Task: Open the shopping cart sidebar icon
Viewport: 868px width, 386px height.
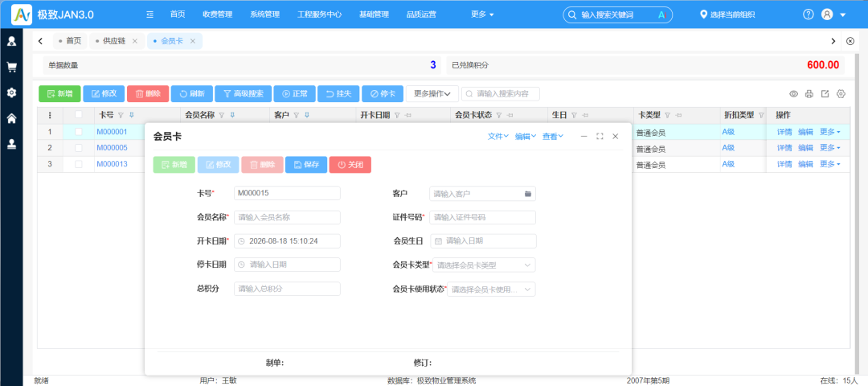Action: [11, 67]
